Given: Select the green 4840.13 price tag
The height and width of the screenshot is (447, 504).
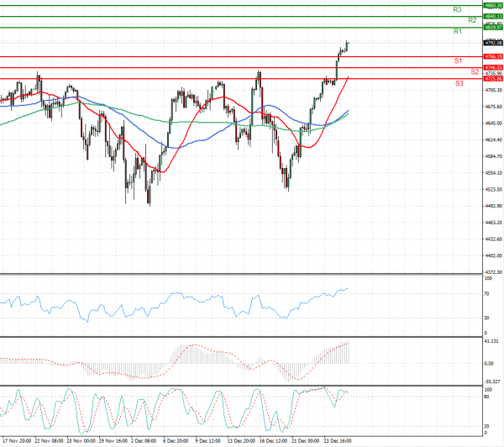Looking at the screenshot, I should pyautogui.click(x=493, y=17).
